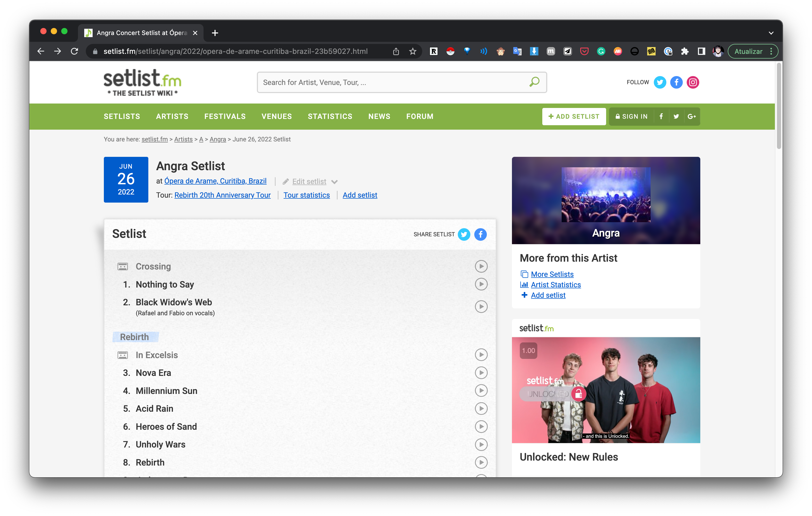Image resolution: width=812 pixels, height=516 pixels.
Task: Follow setlist.fm on Twitter
Action: point(659,82)
